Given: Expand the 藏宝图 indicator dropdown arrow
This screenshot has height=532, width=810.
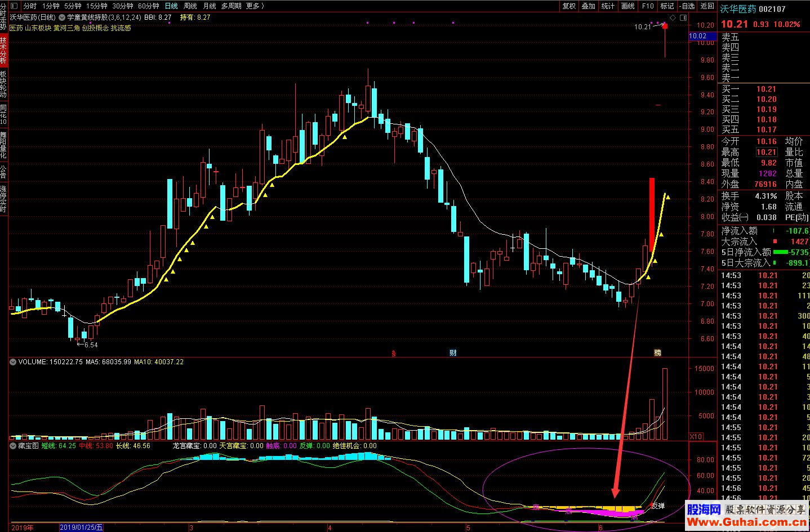Looking at the screenshot, I should [13, 446].
